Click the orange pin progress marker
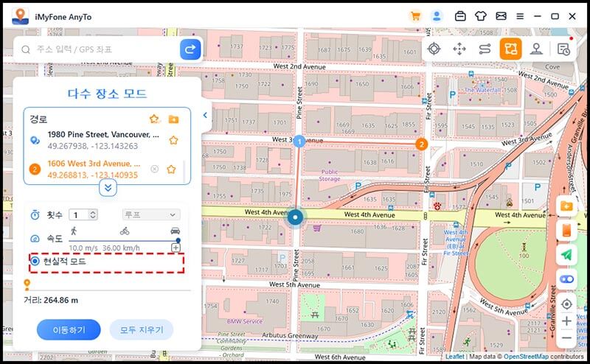Viewport: 590px width, 364px height. (x=27, y=284)
